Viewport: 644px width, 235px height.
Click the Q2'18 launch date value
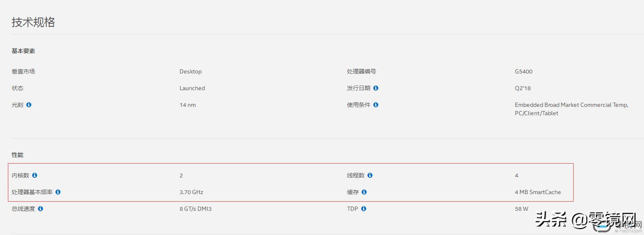[523, 88]
